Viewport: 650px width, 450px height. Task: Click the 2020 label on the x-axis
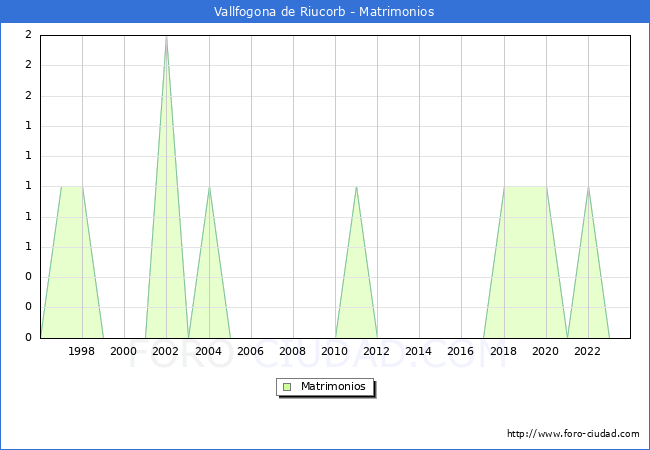point(546,351)
